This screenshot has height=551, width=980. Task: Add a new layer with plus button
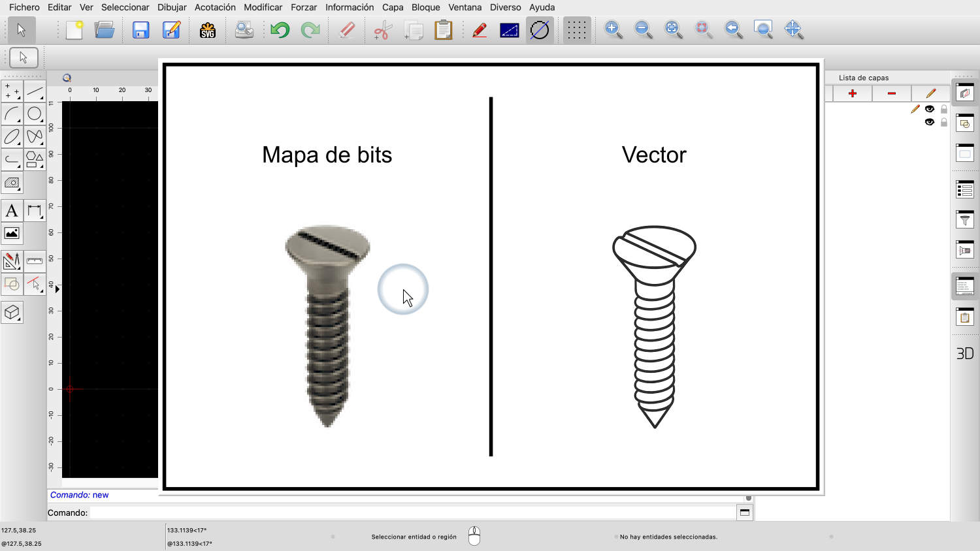tap(853, 93)
